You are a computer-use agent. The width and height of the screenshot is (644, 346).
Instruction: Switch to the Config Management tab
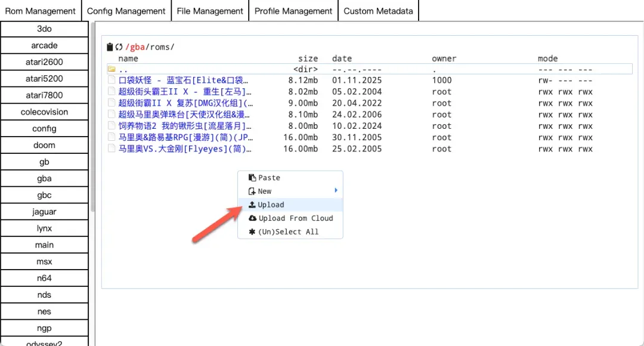[126, 11]
